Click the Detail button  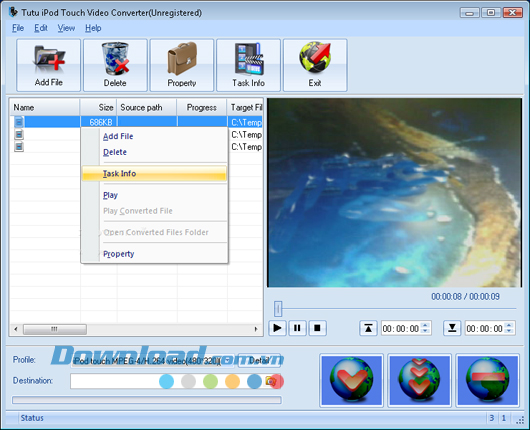[259, 361]
